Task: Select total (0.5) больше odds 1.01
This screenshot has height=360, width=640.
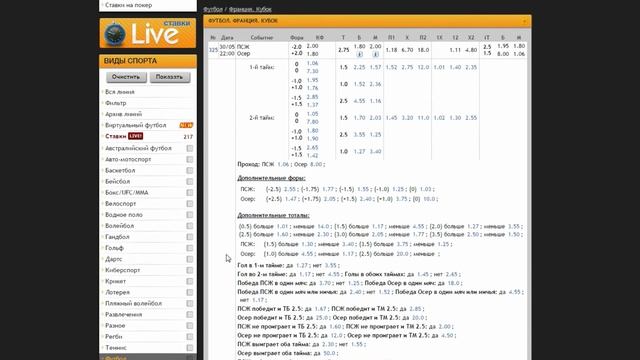Action: click(282, 227)
